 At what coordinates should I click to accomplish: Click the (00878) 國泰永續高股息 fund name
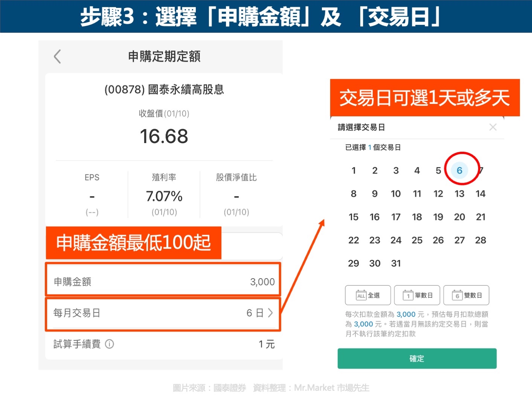164,90
